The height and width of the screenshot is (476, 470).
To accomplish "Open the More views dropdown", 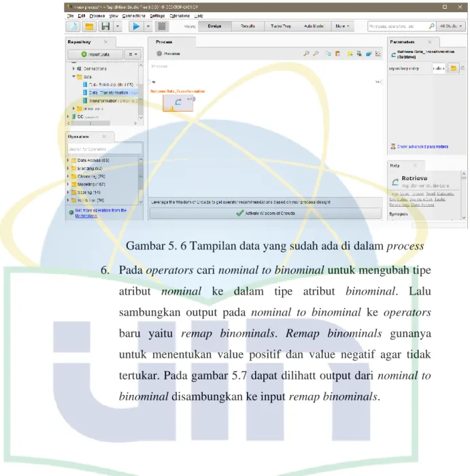I will [343, 27].
